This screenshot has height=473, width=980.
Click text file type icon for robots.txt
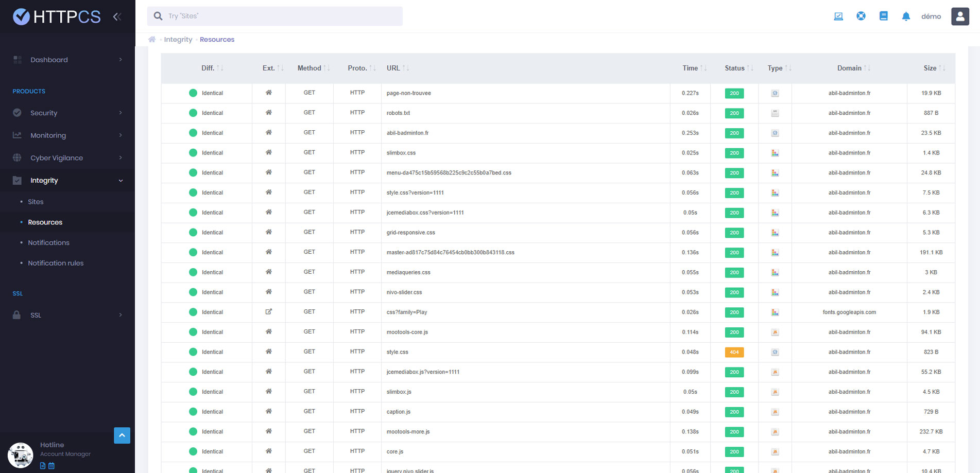(775, 113)
